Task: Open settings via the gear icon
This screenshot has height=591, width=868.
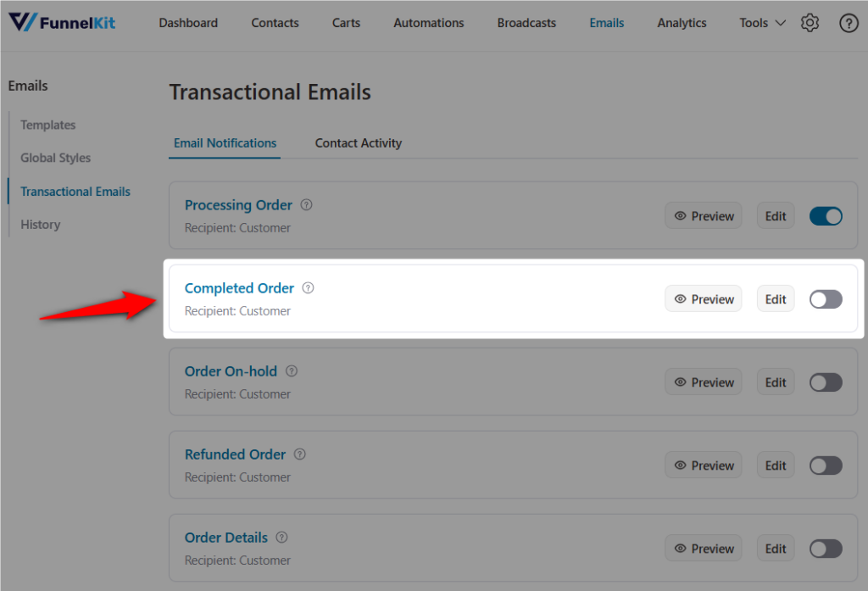Action: 810,23
